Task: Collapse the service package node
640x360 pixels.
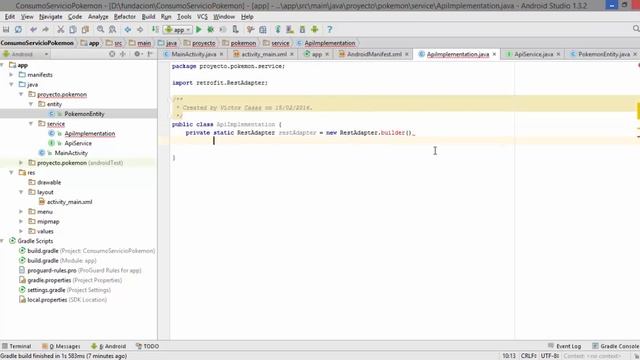Action: [31, 124]
